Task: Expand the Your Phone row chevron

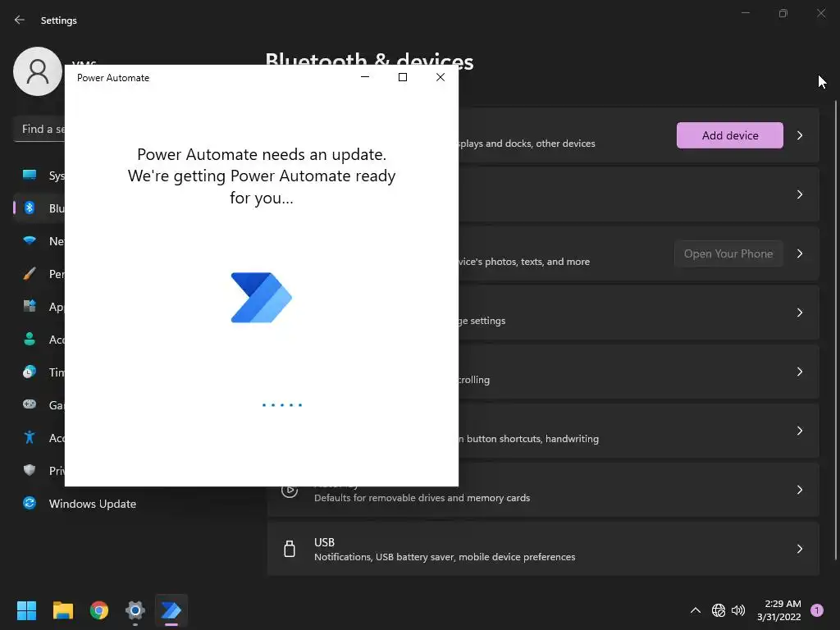Action: [799, 254]
